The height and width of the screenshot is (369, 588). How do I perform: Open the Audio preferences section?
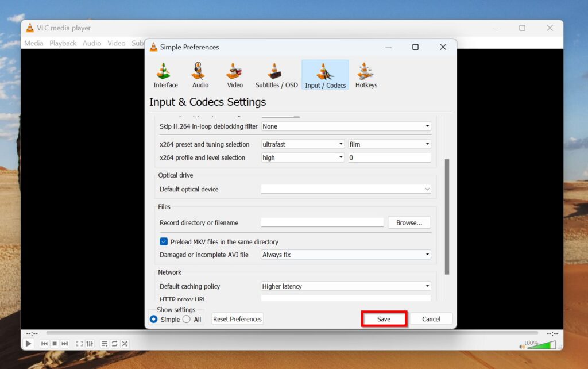point(200,74)
